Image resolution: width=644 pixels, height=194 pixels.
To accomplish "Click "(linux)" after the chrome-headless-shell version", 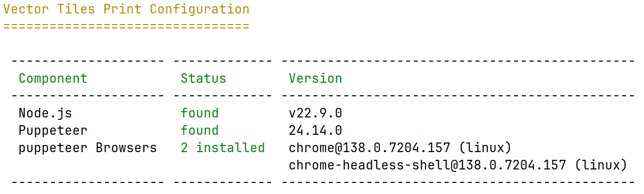I will tap(600, 165).
